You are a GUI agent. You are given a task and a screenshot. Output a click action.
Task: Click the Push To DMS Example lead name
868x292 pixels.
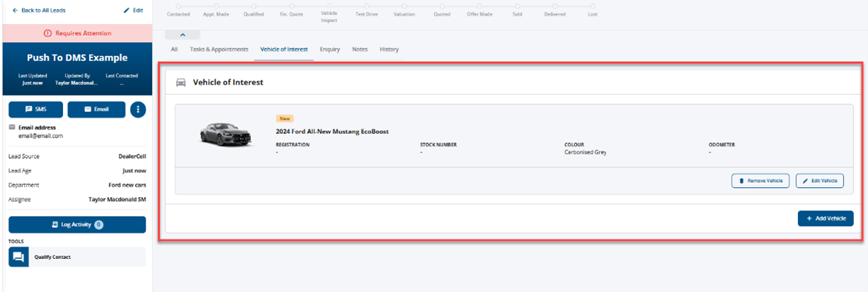point(77,58)
